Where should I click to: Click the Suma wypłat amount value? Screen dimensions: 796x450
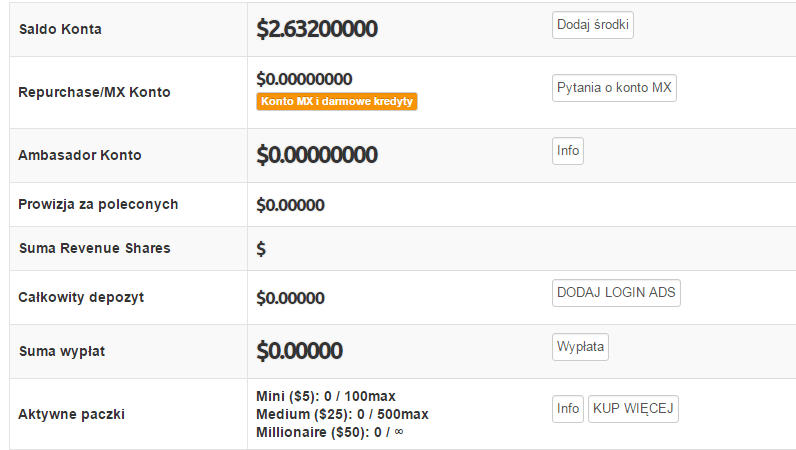tap(299, 351)
